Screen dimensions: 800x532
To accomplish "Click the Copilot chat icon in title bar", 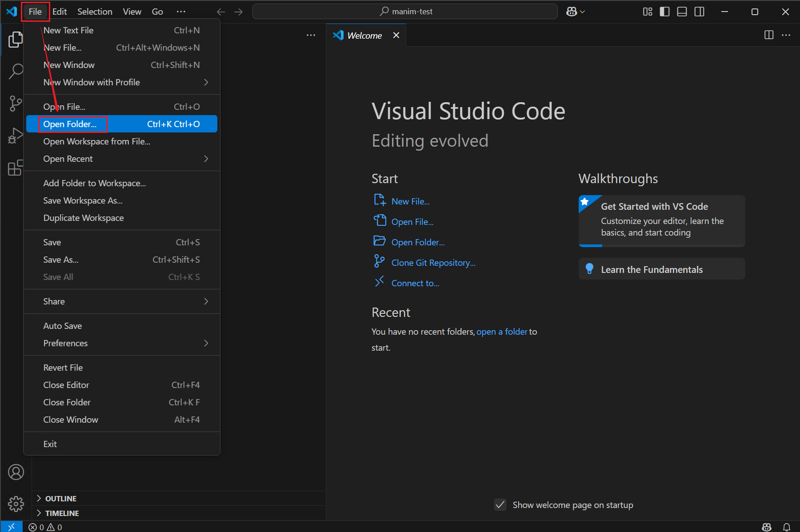I will pos(572,12).
